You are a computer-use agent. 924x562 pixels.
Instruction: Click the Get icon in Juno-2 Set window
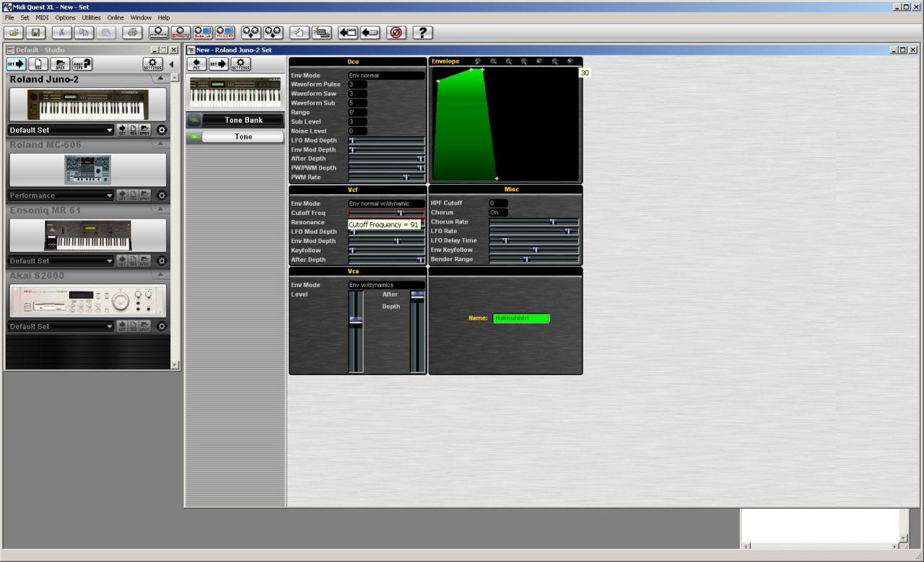point(218,64)
